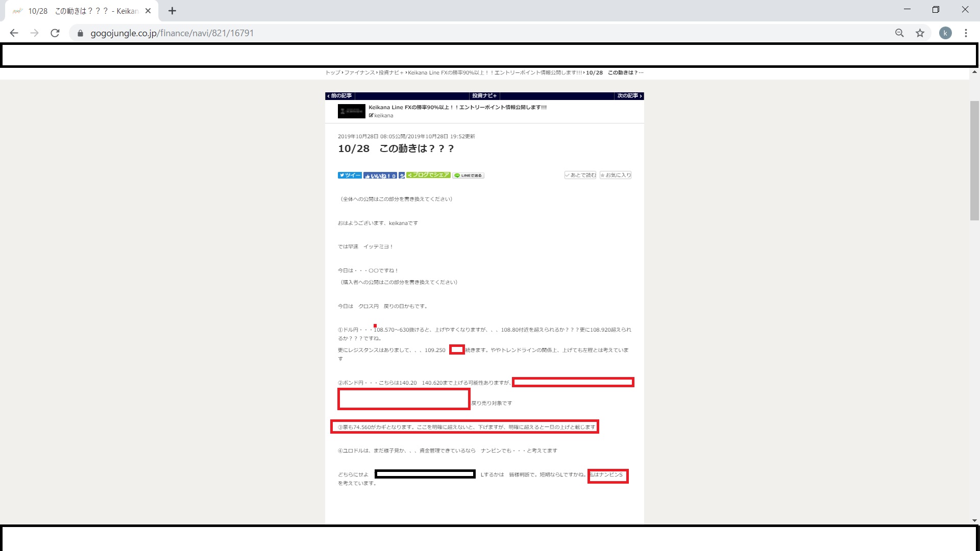Open profile avatar 'k' menu
Viewport: 980px width, 551px height.
coord(945,33)
